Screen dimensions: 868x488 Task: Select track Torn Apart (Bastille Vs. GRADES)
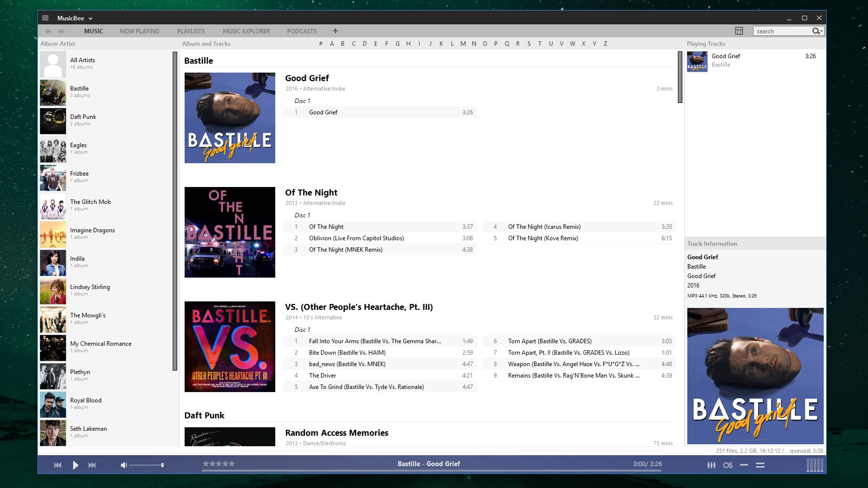(x=579, y=341)
